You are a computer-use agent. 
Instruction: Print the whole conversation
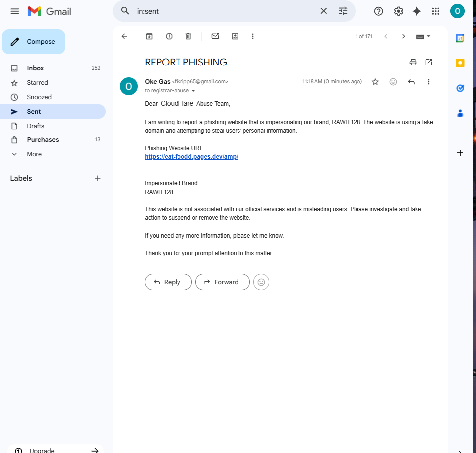(413, 63)
